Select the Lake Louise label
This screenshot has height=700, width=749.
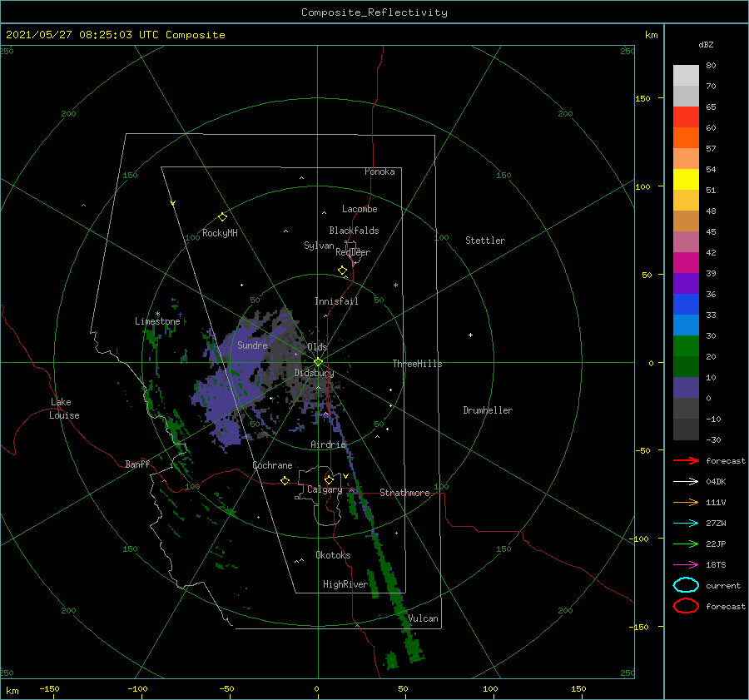(x=64, y=409)
